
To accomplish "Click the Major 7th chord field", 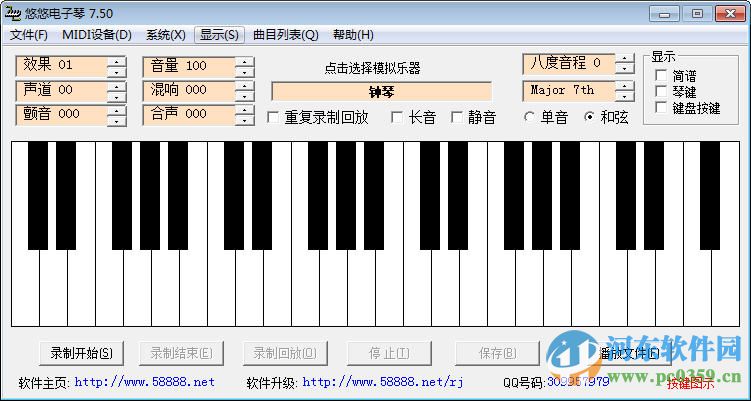I will [x=569, y=91].
